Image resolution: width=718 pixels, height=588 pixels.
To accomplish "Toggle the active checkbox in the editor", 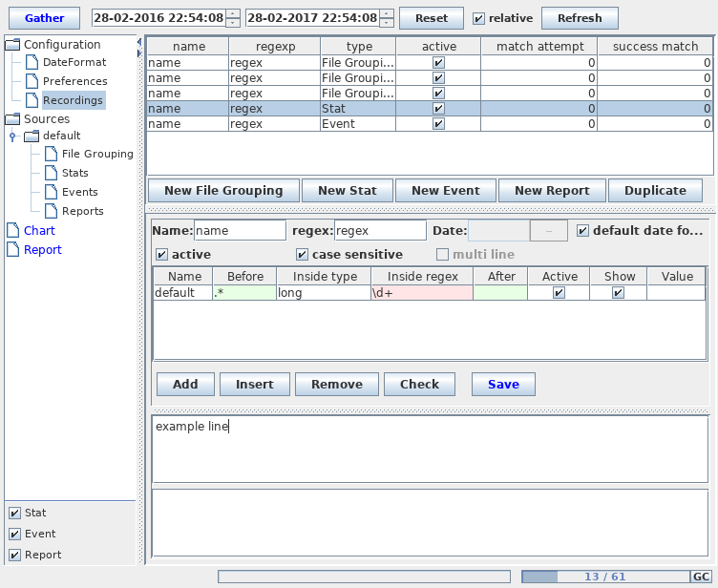I will tap(161, 254).
